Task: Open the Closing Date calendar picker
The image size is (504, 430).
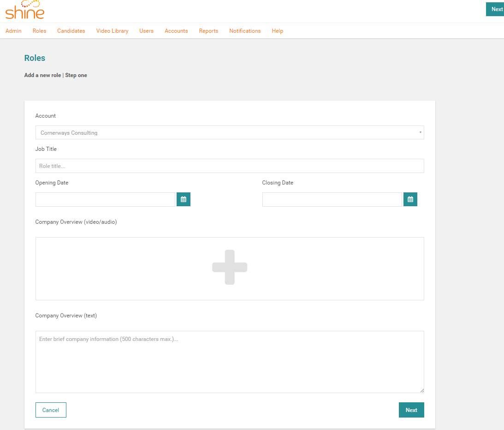Action: click(x=410, y=199)
